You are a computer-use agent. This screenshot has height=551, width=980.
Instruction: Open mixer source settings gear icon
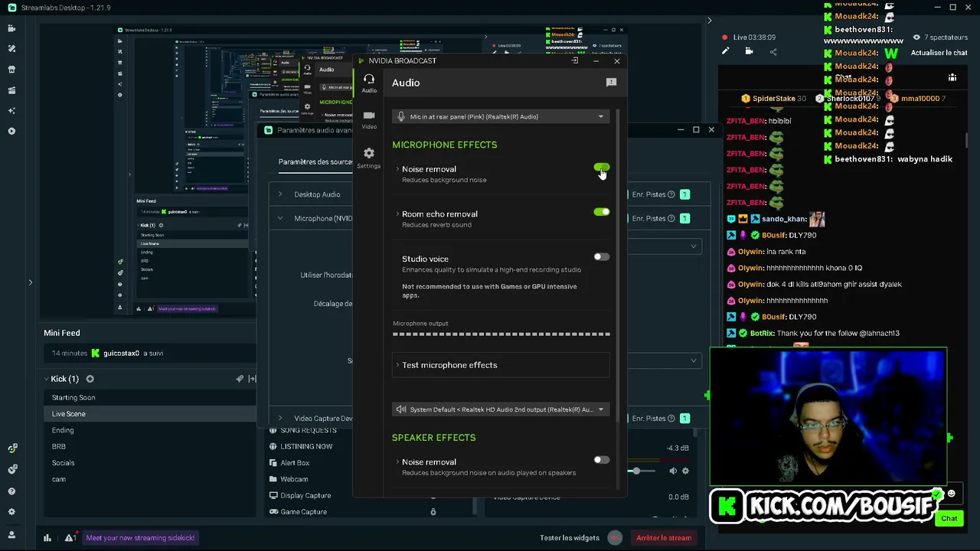point(686,471)
